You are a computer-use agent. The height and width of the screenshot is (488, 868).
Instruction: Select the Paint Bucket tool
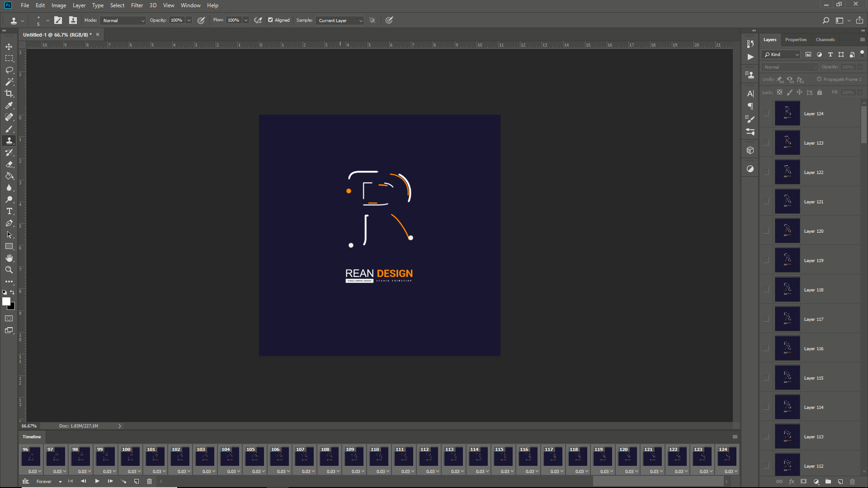point(9,176)
